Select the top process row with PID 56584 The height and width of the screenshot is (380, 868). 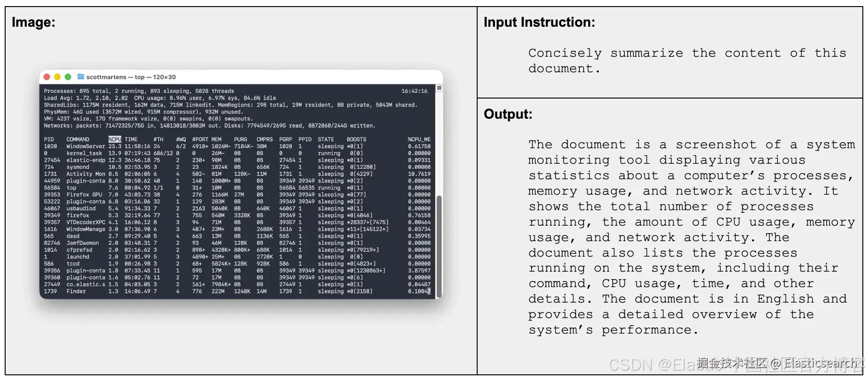click(237, 188)
